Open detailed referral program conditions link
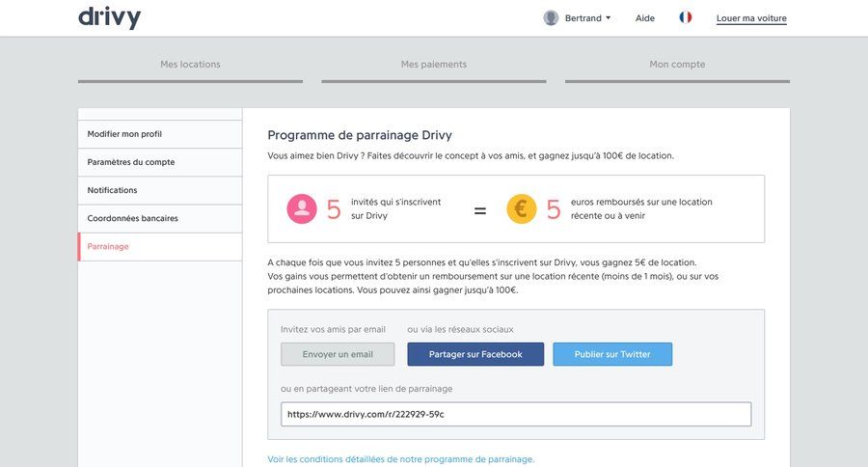 pyautogui.click(x=401, y=459)
